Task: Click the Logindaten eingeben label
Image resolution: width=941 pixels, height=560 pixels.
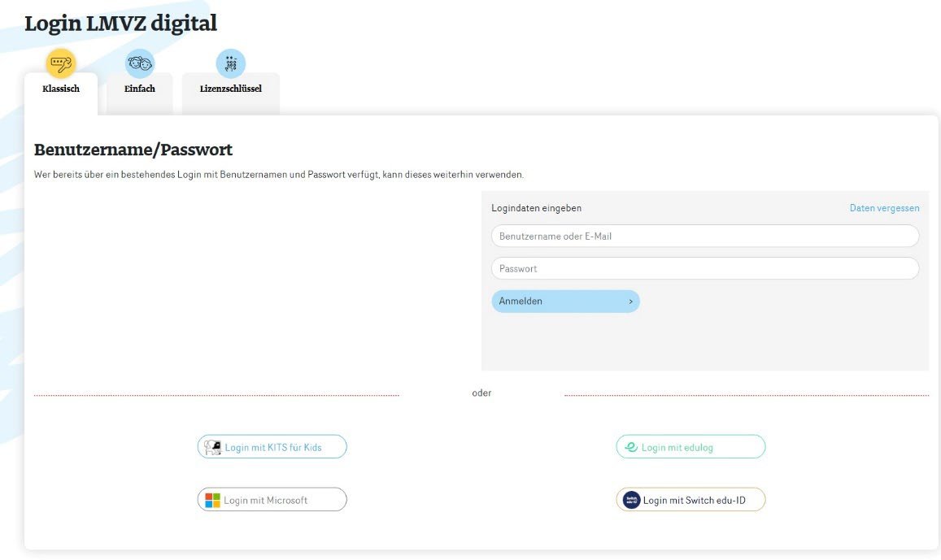Action: click(537, 208)
